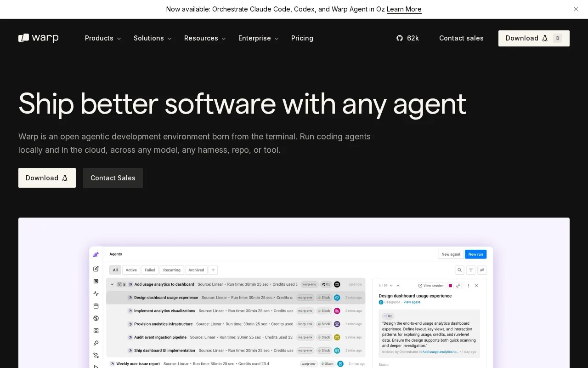The height and width of the screenshot is (368, 588).
Task: Open Learn More in the top banner
Action: click(x=404, y=9)
